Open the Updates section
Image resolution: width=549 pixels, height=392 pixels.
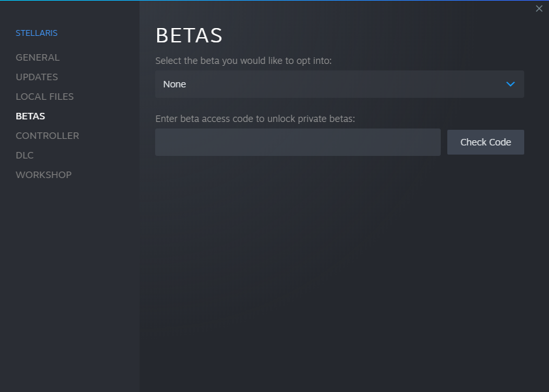click(37, 77)
